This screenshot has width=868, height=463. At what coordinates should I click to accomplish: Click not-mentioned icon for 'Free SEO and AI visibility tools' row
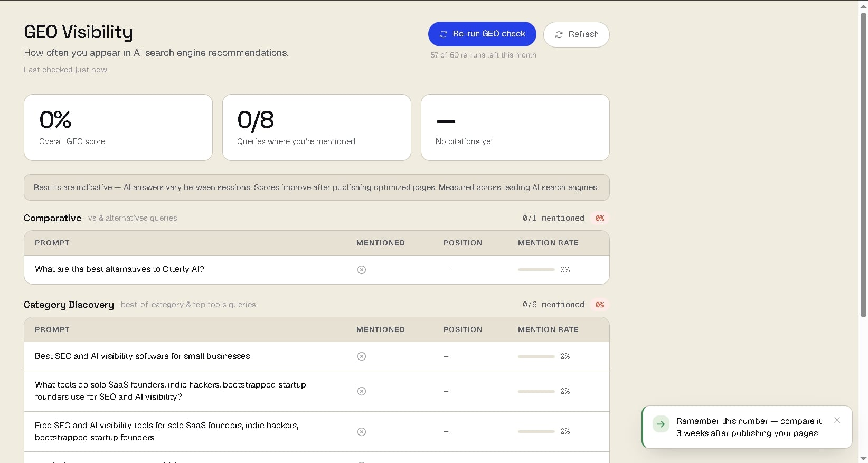tap(362, 432)
